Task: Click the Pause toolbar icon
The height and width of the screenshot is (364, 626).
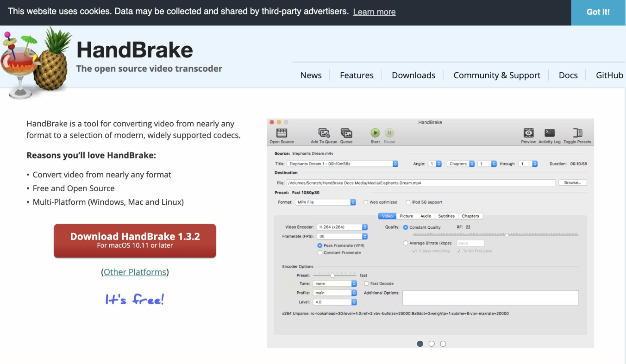Action: pos(389,133)
